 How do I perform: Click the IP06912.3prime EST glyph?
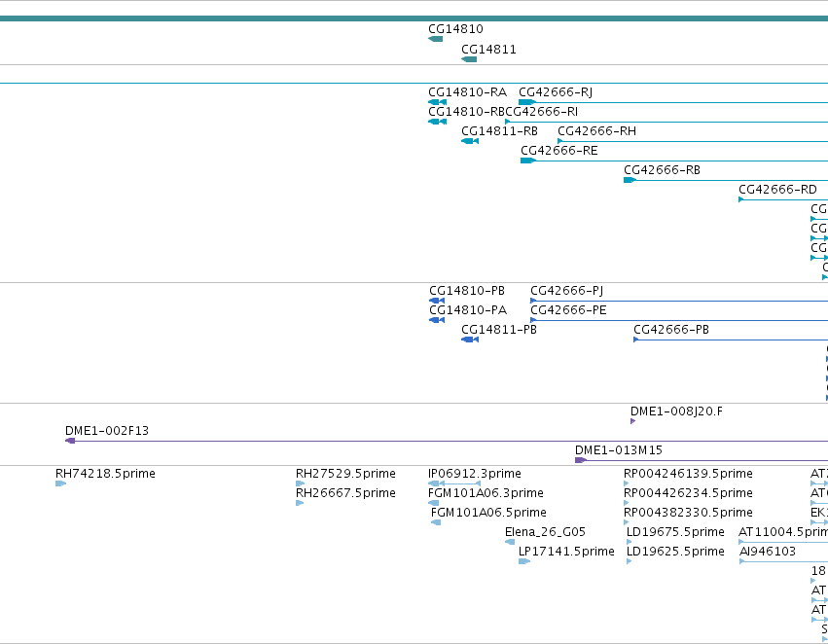point(454,483)
